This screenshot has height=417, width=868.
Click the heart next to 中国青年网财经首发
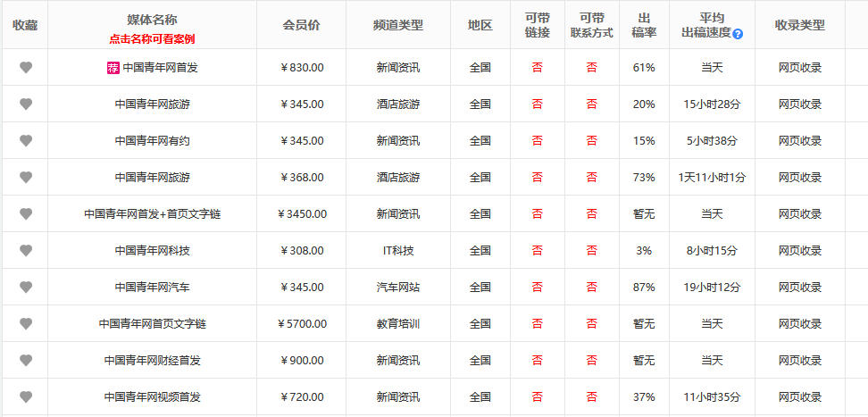[26, 361]
